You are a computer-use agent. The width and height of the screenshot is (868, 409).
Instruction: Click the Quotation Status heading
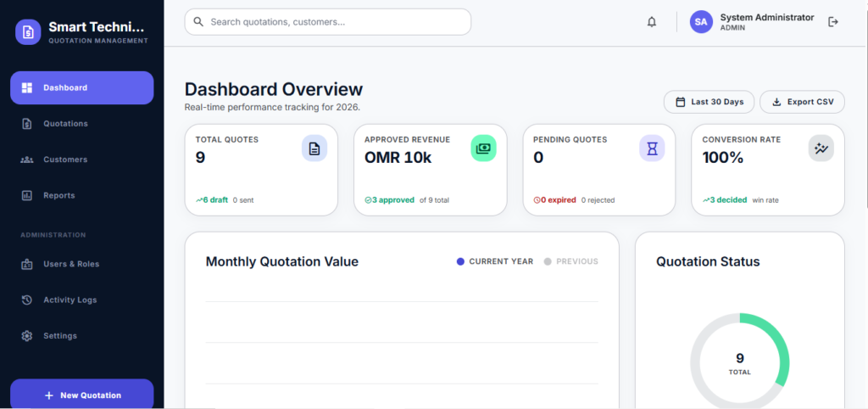[708, 261]
